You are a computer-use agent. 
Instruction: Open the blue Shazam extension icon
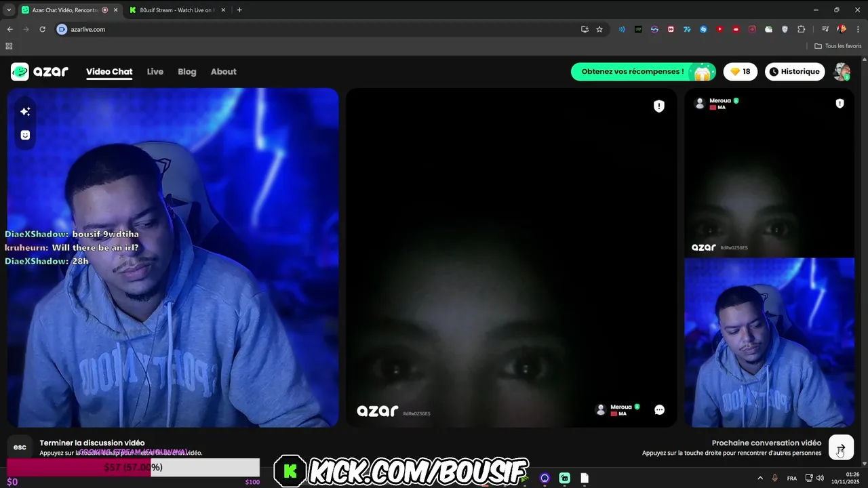[703, 29]
